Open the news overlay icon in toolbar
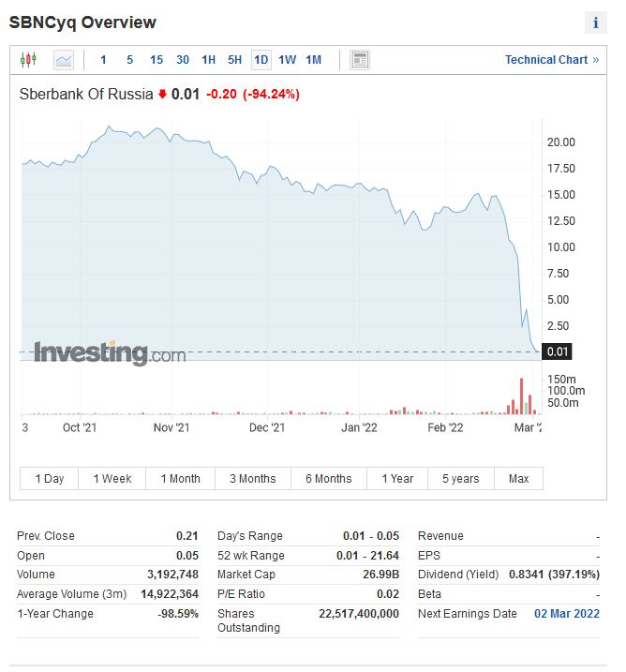Screen dimensions: 626x672 pos(360,60)
